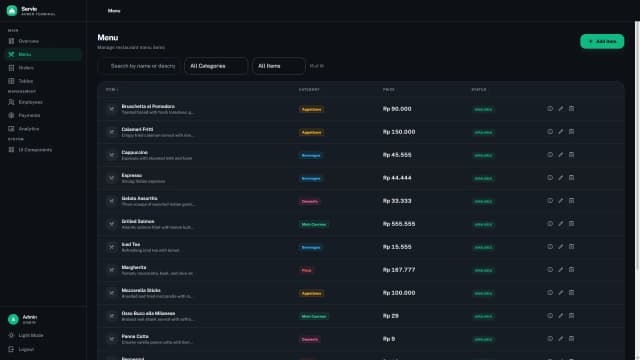Sort table by Item column header
Screen dimensions: 640x360
111,89
